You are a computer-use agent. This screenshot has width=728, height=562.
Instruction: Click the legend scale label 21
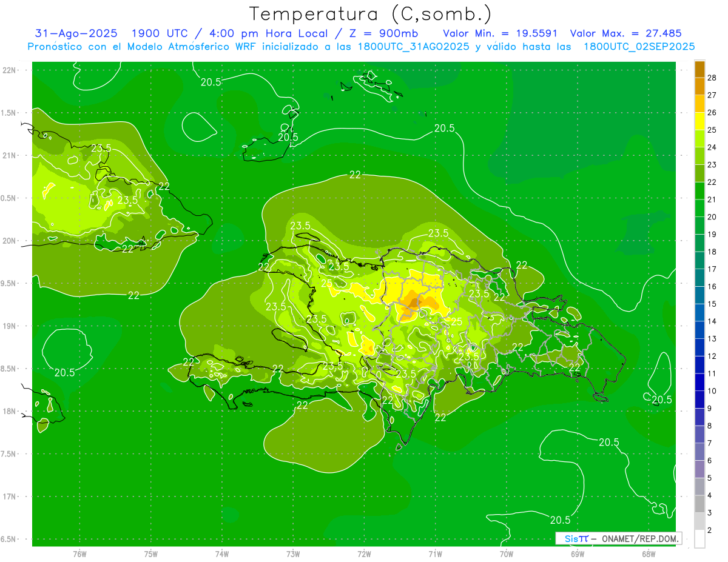[x=712, y=199]
